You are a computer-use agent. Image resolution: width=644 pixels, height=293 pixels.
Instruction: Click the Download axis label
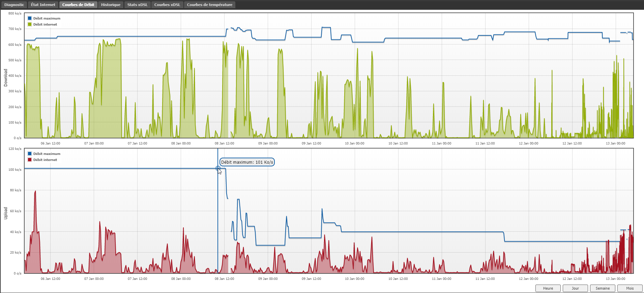(6, 77)
